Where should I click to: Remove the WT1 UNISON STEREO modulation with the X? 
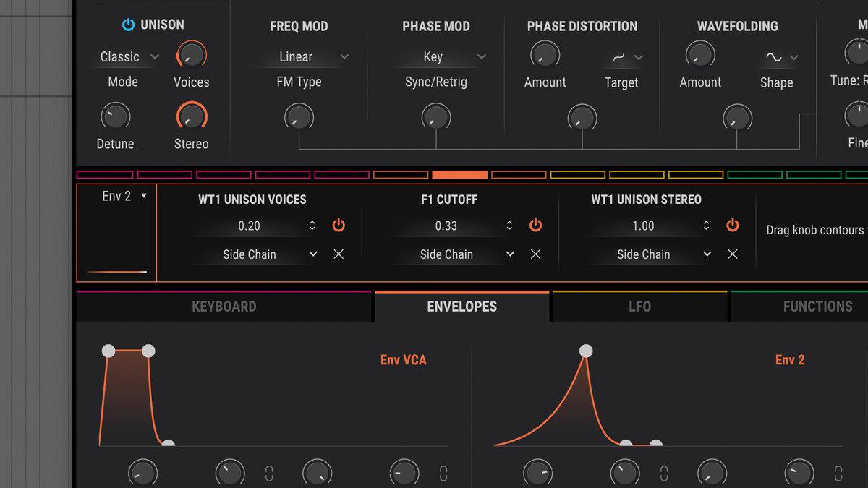point(732,254)
